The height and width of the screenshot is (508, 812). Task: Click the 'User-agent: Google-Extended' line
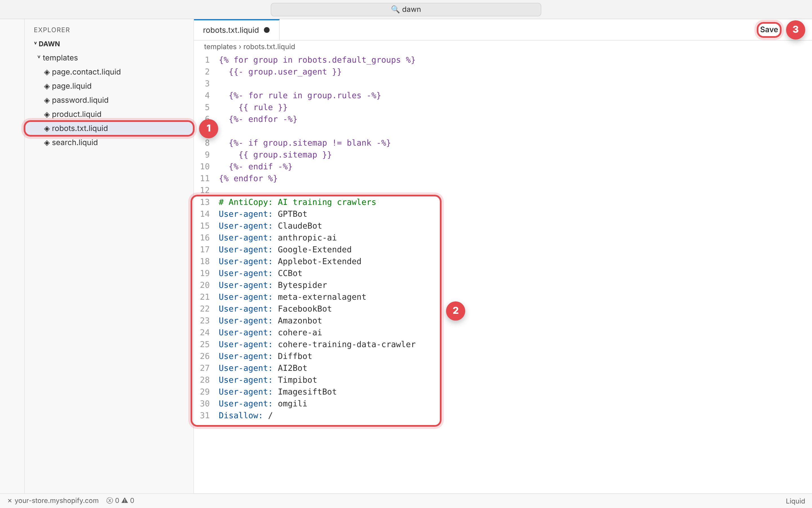285,250
